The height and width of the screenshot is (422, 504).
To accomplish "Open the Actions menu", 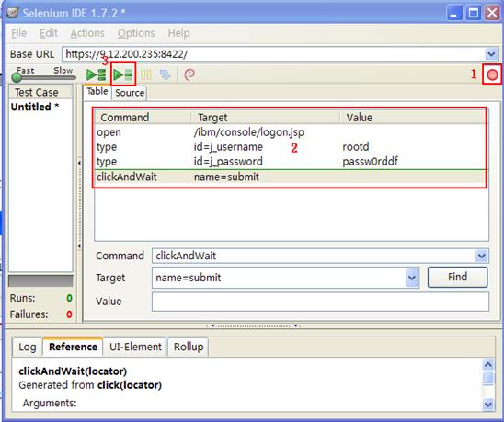I will pos(87,33).
